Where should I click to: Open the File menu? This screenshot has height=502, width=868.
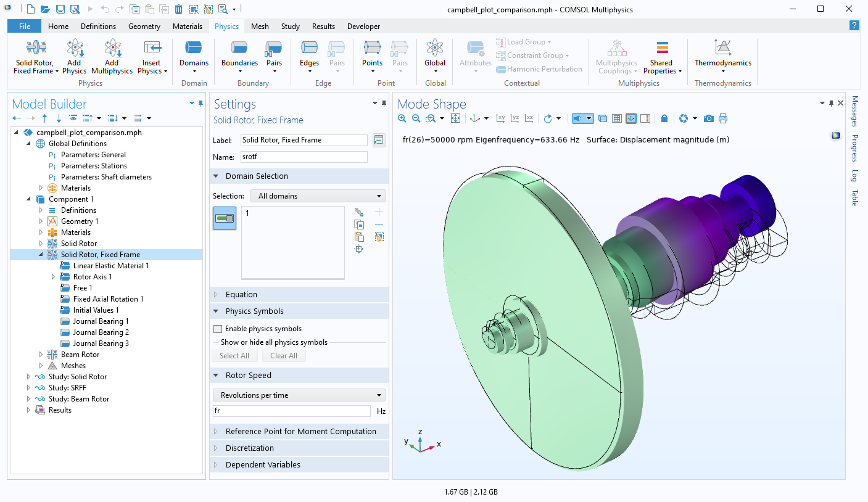pyautogui.click(x=25, y=27)
